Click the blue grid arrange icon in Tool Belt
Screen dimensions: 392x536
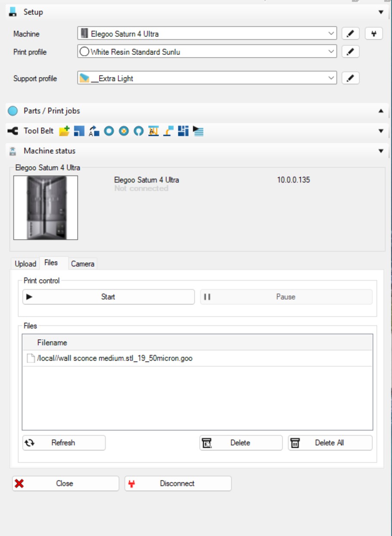[x=183, y=131]
